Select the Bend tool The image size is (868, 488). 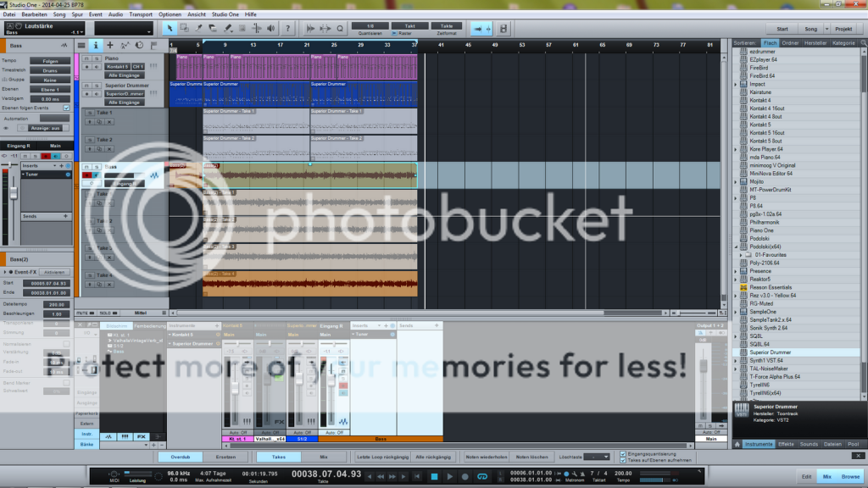[256, 28]
